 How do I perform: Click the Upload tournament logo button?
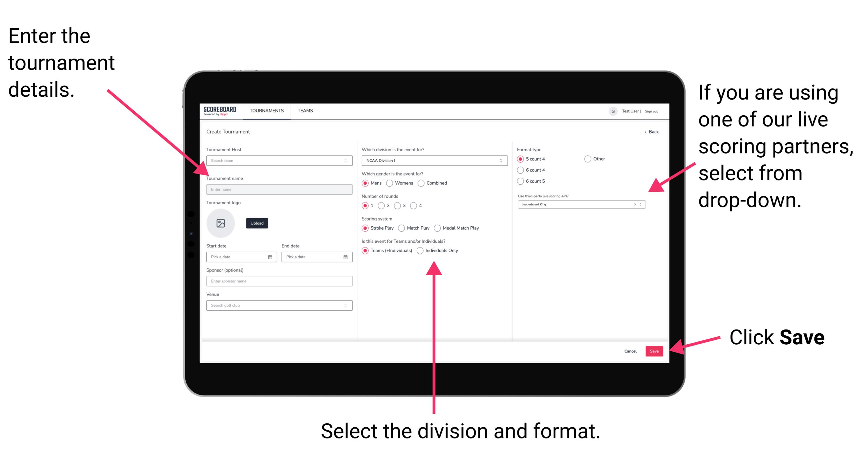pyautogui.click(x=257, y=223)
